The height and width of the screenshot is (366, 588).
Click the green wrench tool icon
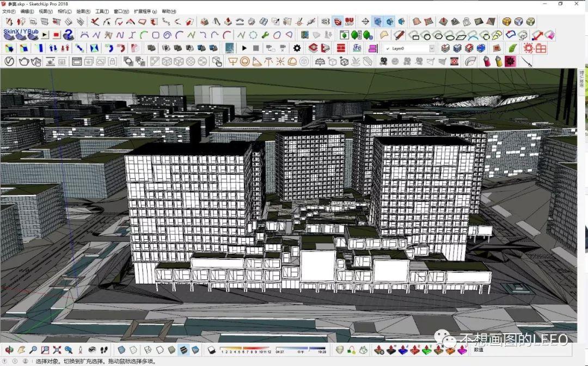click(x=265, y=35)
